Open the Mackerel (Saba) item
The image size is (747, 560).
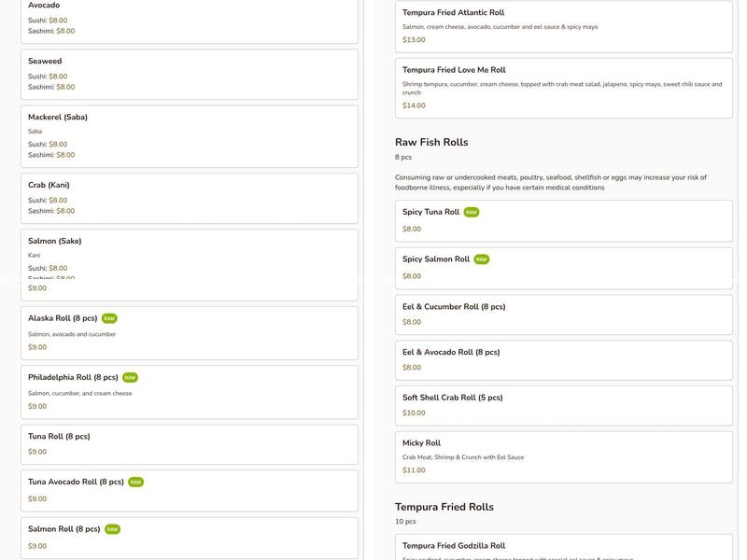pos(189,136)
